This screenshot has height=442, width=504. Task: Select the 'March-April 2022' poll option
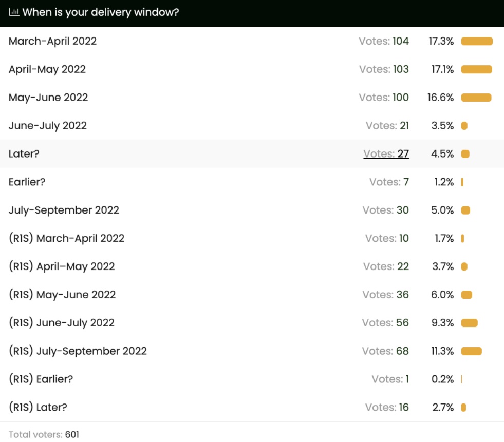[52, 41]
